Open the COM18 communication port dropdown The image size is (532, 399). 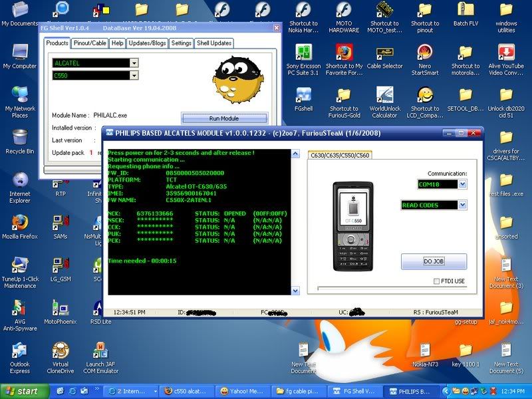pos(462,184)
